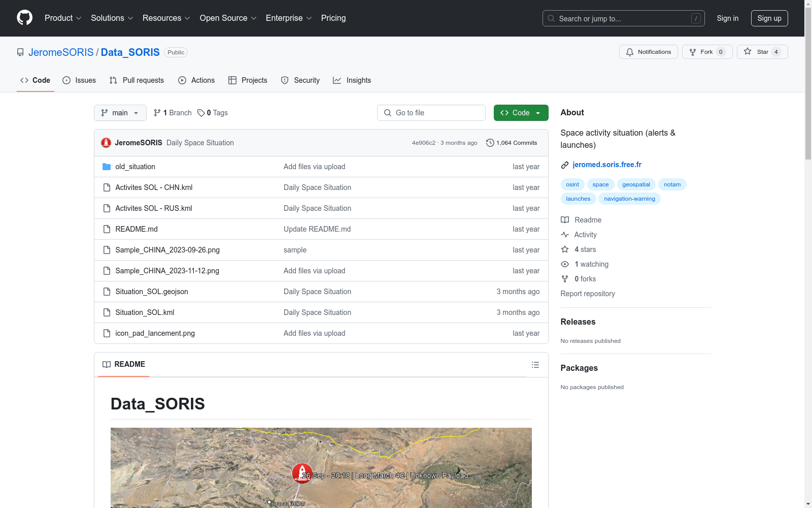This screenshot has width=812, height=508.
Task: Switch to the Pull requests tab
Action: click(137, 80)
